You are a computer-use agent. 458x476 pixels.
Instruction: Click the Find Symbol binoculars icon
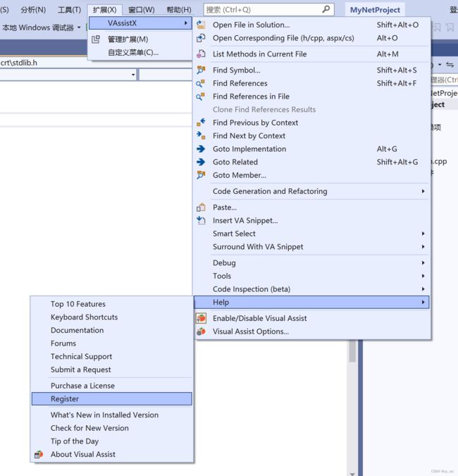pos(201,70)
